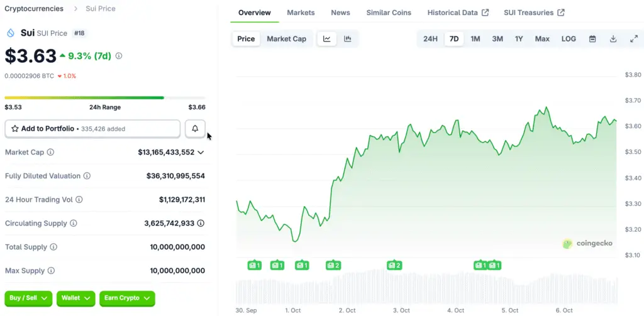Viewport: 644px width, 316px height.
Task: Expand the chart to fullscreen
Action: coord(633,39)
